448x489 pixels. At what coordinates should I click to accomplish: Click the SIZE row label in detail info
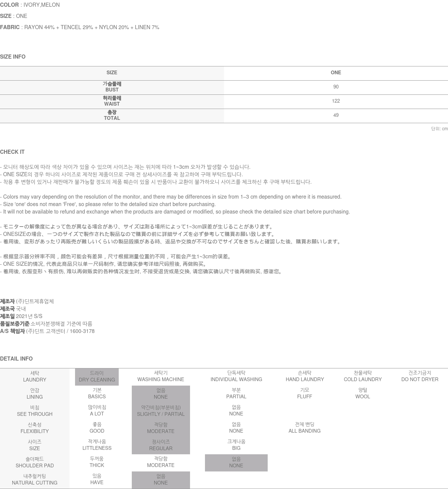coord(35,445)
